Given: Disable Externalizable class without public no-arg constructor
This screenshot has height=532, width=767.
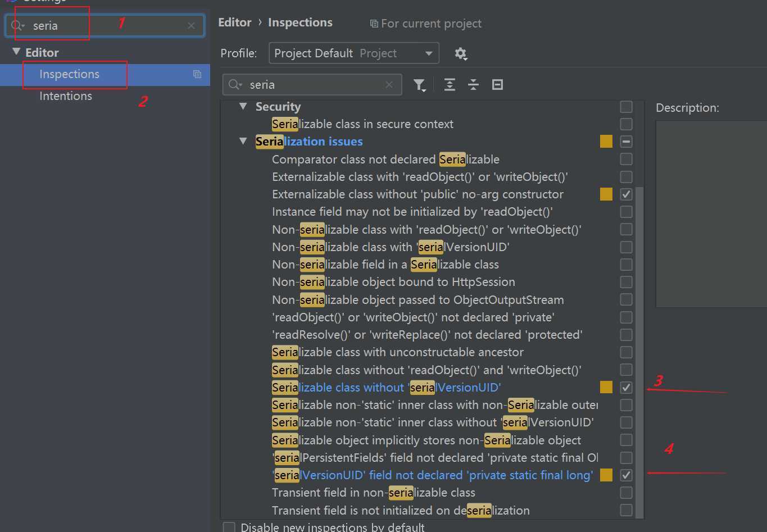Looking at the screenshot, I should click(x=626, y=194).
